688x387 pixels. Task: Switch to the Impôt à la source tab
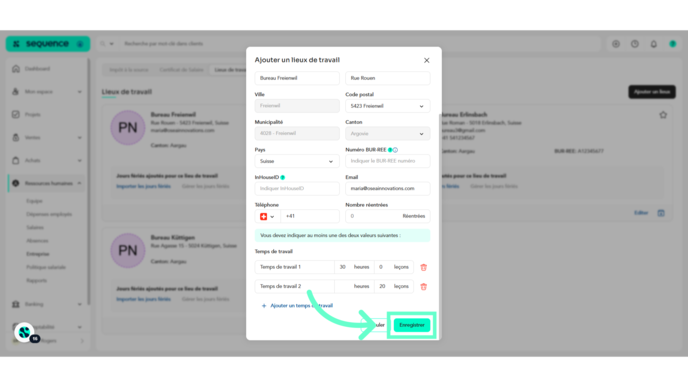(129, 70)
